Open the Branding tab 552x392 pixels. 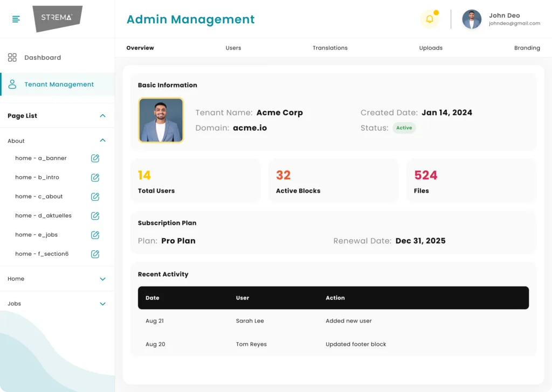[527, 48]
